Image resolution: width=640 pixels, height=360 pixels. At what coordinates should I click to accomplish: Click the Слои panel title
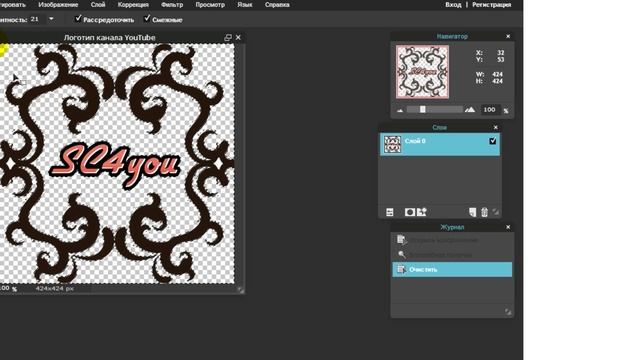[440, 127]
